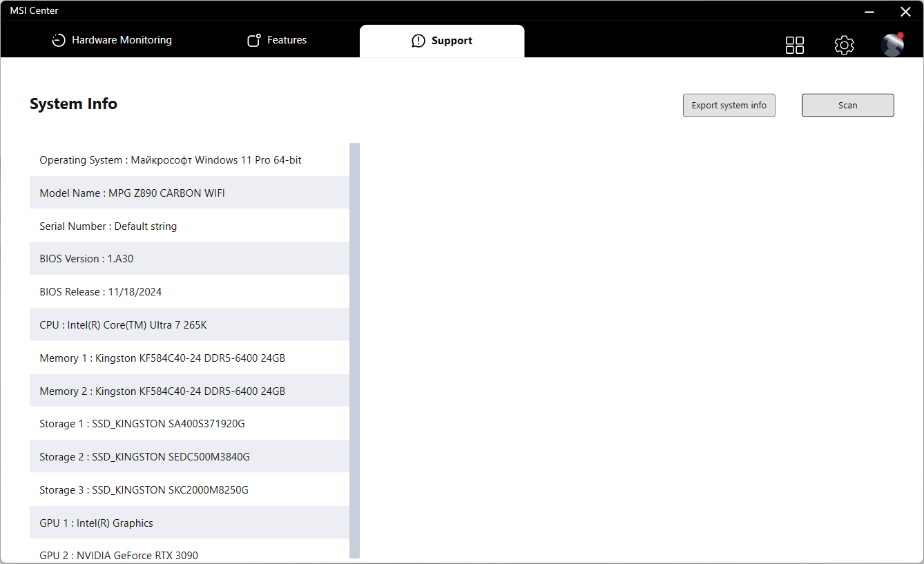The width and height of the screenshot is (924, 564).
Task: Click the Support speech bubble icon
Action: click(418, 41)
